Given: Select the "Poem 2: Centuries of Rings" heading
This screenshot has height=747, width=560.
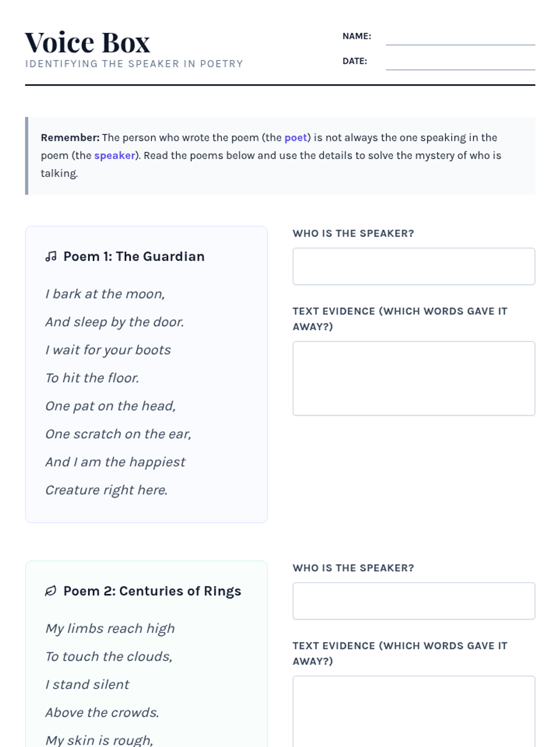Looking at the screenshot, I should [x=152, y=591].
